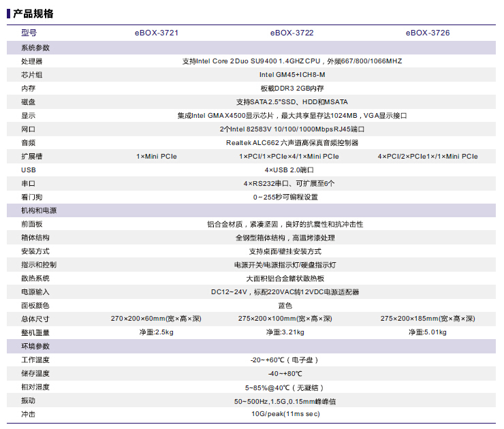
Task: Click the 处理器 row label
Action: pyautogui.click(x=32, y=61)
